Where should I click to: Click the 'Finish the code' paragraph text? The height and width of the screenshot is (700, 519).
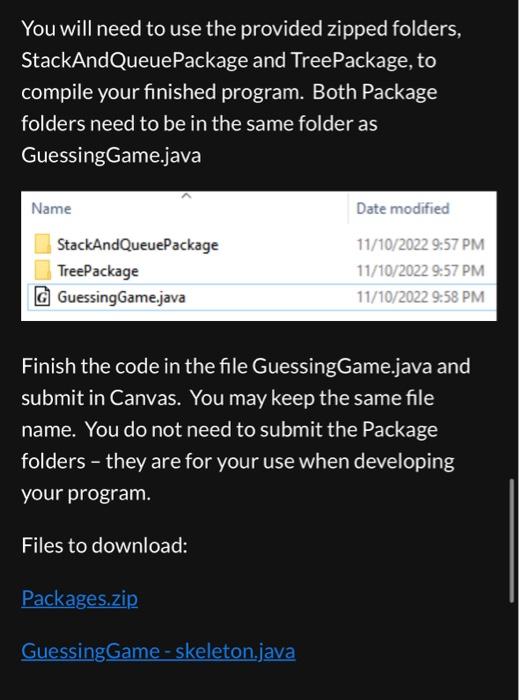246,429
